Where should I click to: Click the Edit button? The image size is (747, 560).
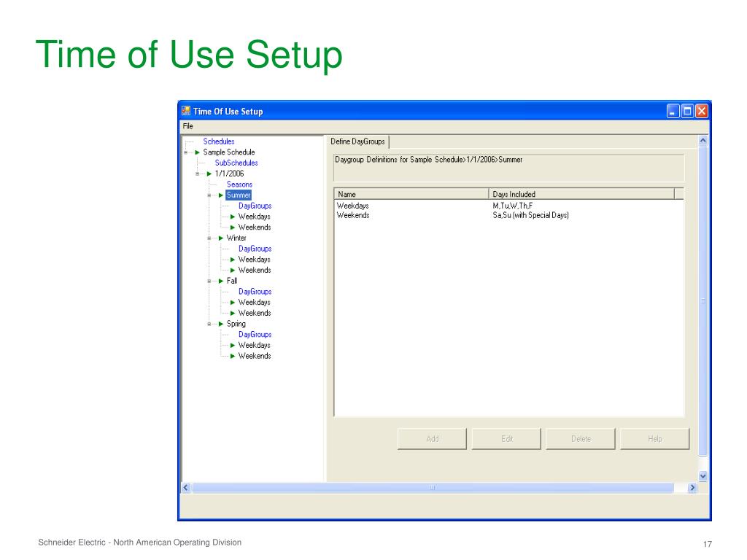click(x=506, y=438)
